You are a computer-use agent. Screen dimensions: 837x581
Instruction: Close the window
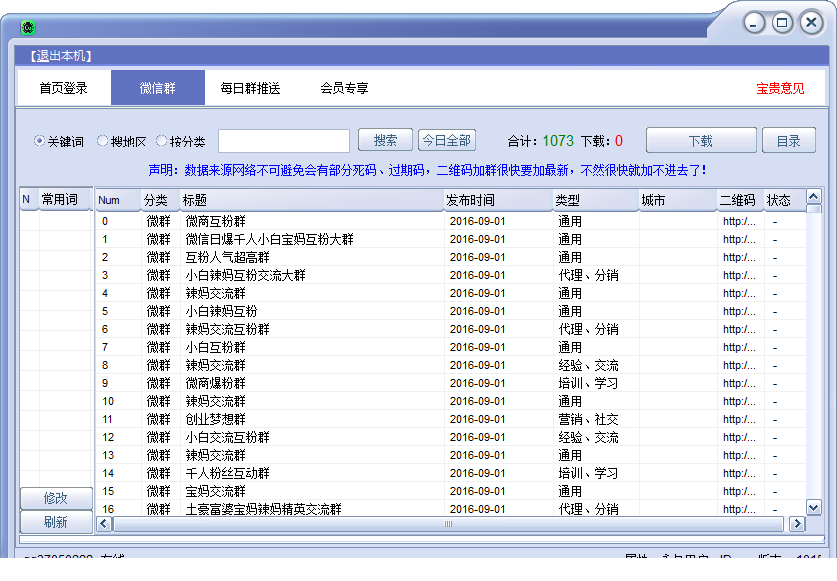point(811,23)
